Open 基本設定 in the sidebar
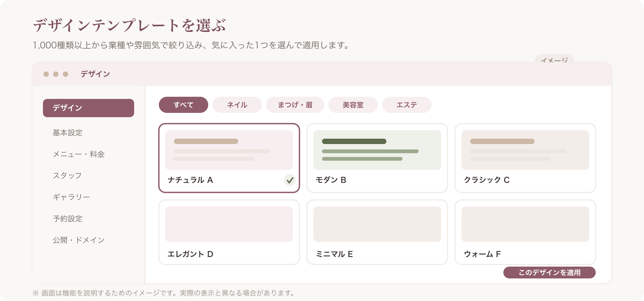 tap(68, 133)
